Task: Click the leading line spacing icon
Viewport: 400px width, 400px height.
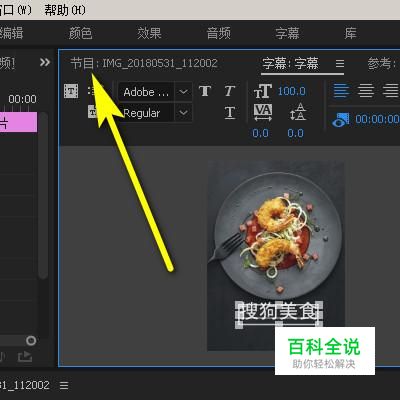Action: [297, 112]
